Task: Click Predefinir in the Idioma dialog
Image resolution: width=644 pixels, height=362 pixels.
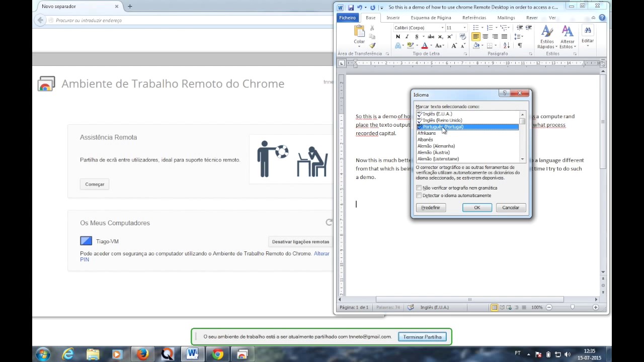Action: (431, 208)
